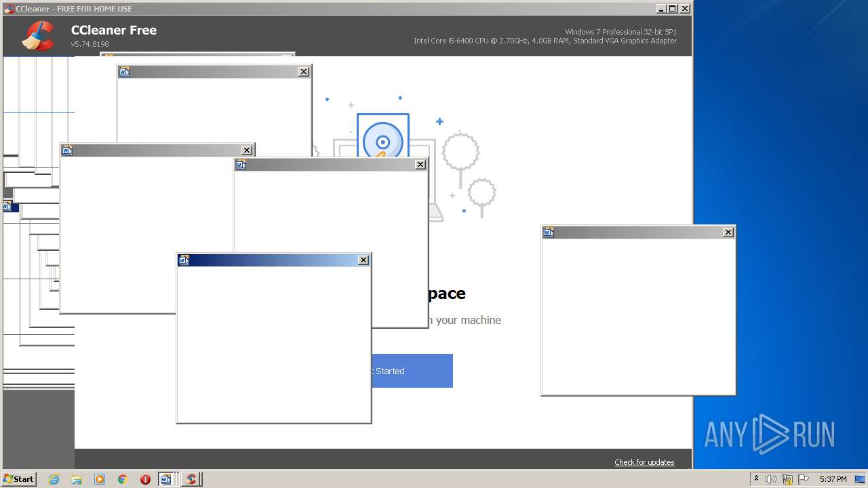Click the CCleaner Free title text

(114, 30)
